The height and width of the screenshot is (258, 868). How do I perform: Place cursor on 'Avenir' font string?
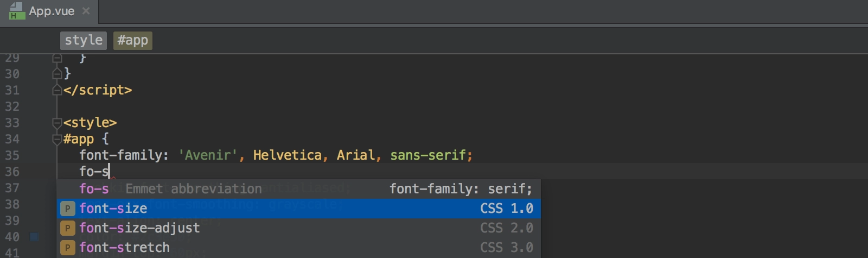click(208, 155)
